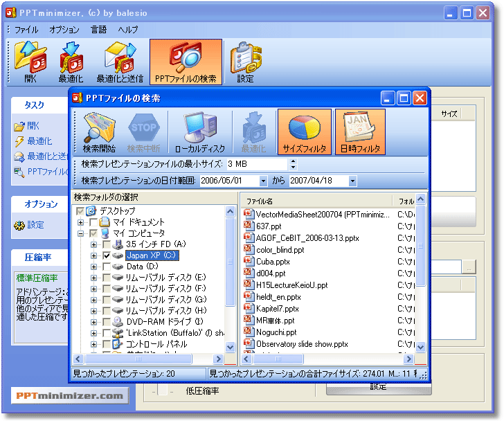This screenshot has width=504, height=423.
Task: Check the マイ ドキュメント checkbox
Action: (93, 222)
